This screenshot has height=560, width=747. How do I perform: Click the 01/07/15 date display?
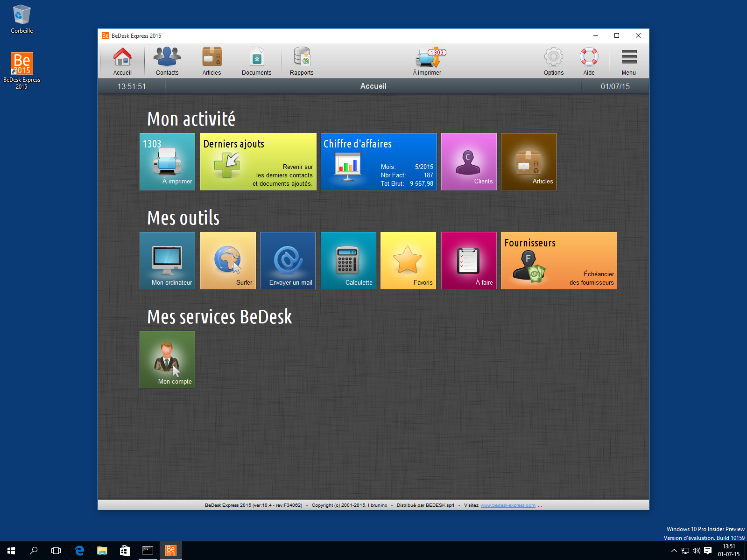pos(615,86)
